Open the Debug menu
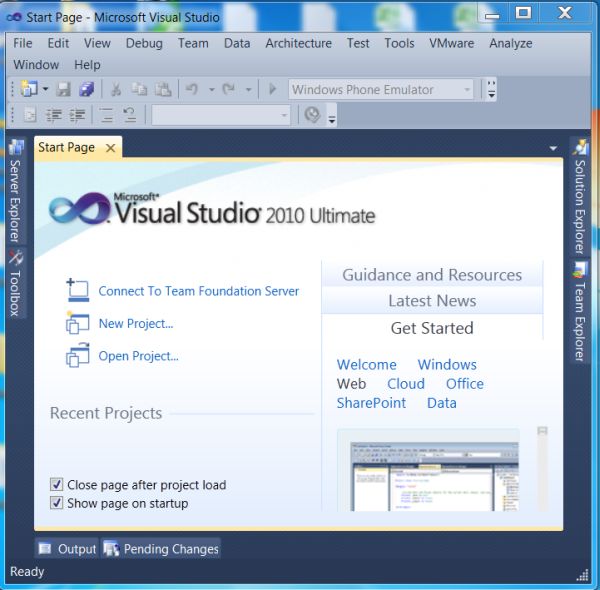 coord(144,43)
